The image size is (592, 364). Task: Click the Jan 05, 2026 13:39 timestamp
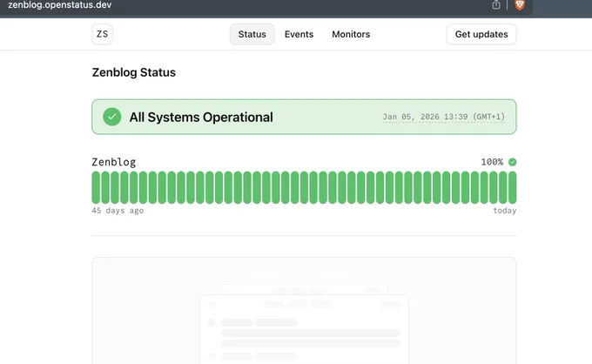point(444,117)
